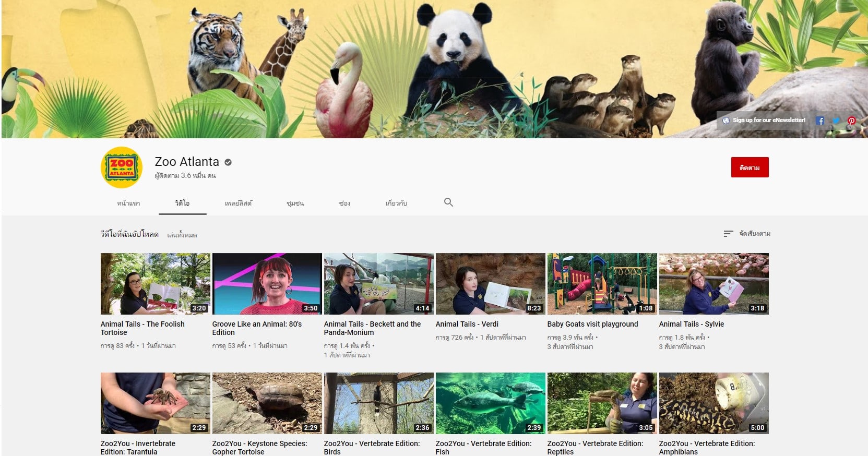Click title 'Zoo2You - Vertebrate Edition: Fish'

pos(484,448)
